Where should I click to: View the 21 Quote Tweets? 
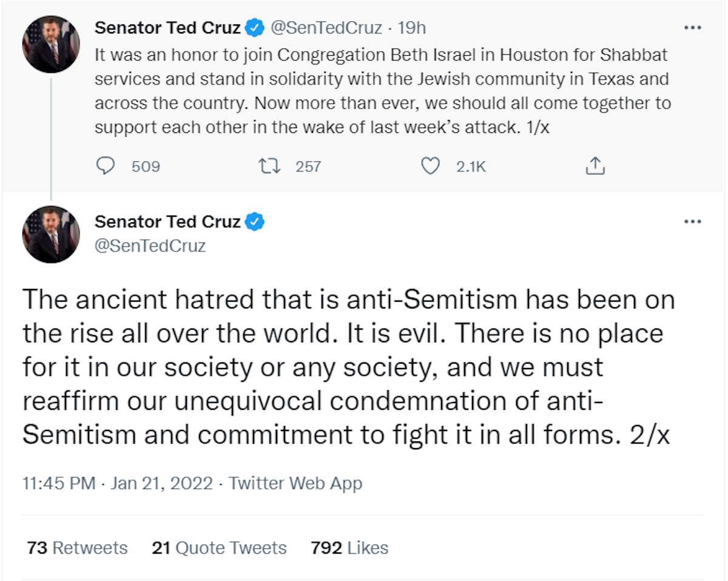(219, 548)
